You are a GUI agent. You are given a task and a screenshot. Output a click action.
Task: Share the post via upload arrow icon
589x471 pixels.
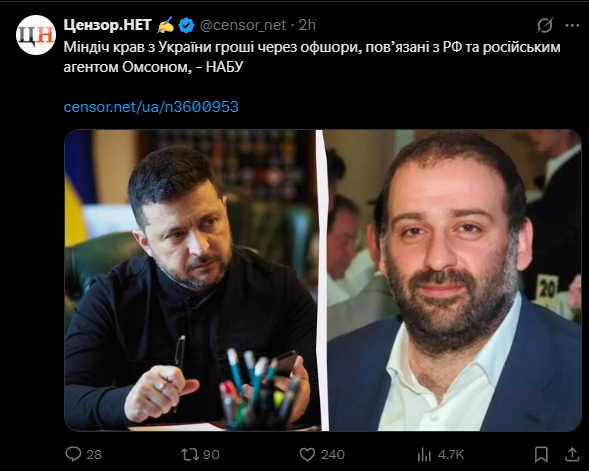tap(572, 454)
